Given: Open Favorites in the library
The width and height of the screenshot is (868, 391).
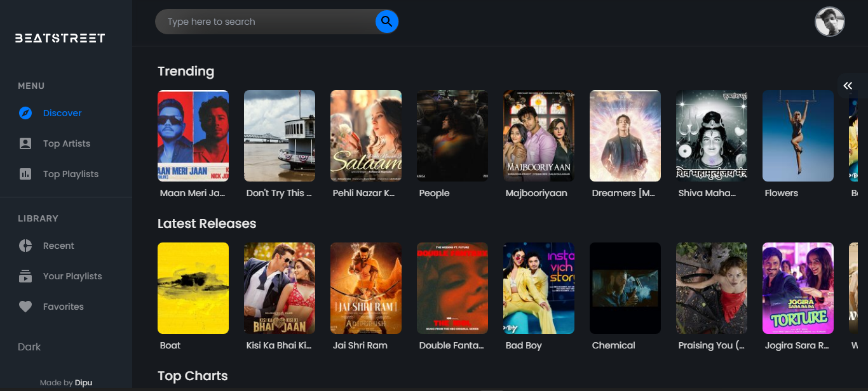Looking at the screenshot, I should point(64,307).
